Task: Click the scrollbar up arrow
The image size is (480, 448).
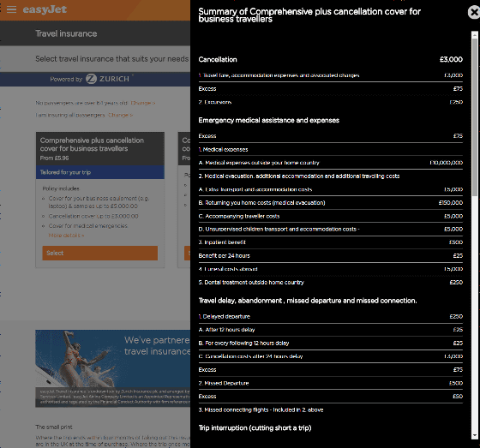Action: [x=475, y=35]
